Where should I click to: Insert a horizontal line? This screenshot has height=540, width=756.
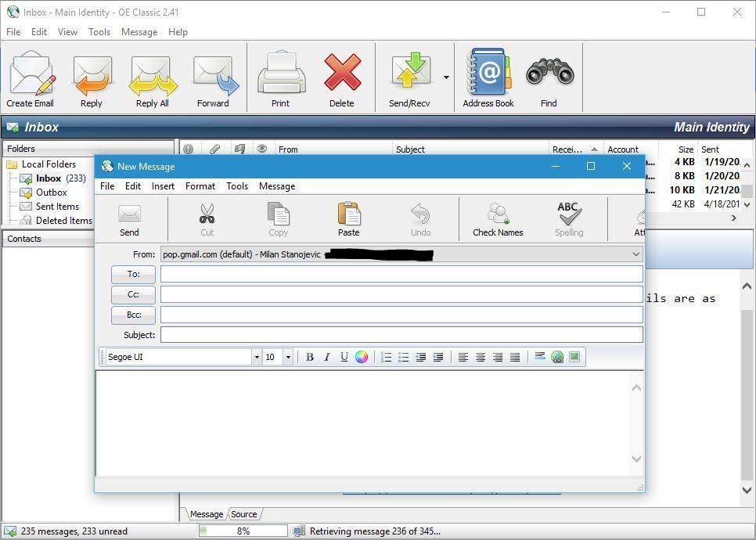tap(540, 357)
